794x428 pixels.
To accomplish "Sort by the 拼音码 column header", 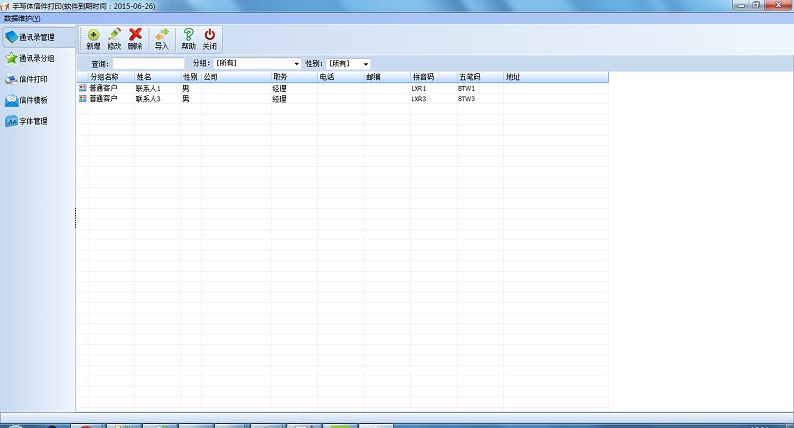I will point(432,76).
